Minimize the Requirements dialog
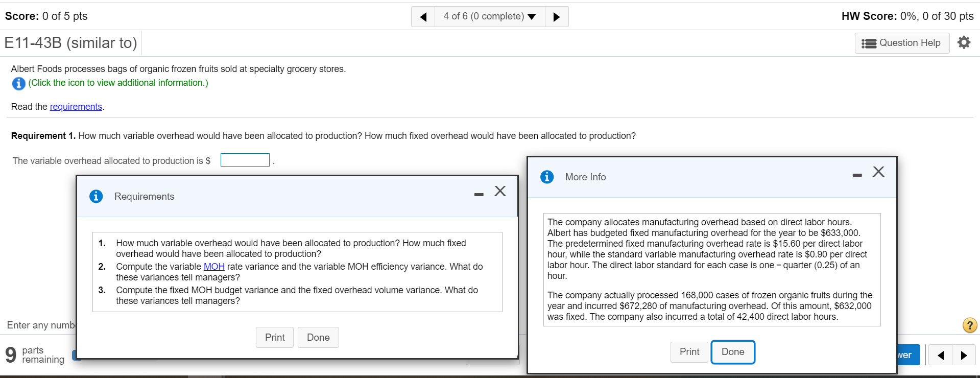This screenshot has height=378, width=980. click(479, 195)
